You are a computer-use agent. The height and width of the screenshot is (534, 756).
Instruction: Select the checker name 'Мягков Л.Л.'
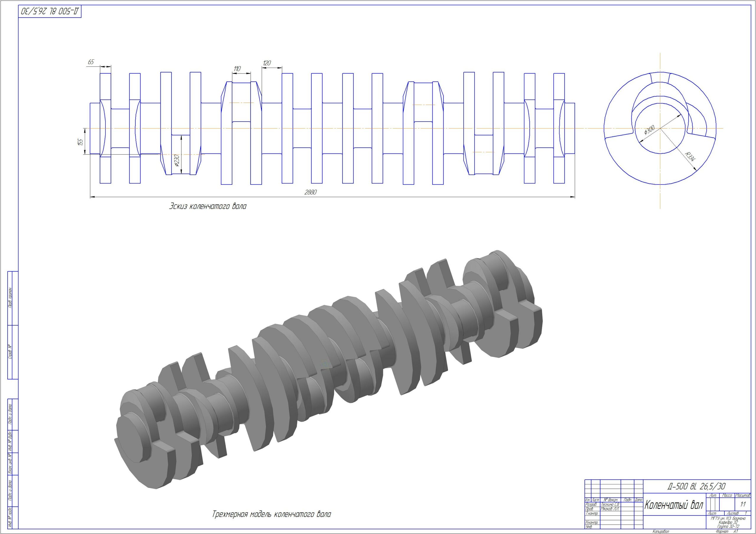point(610,509)
